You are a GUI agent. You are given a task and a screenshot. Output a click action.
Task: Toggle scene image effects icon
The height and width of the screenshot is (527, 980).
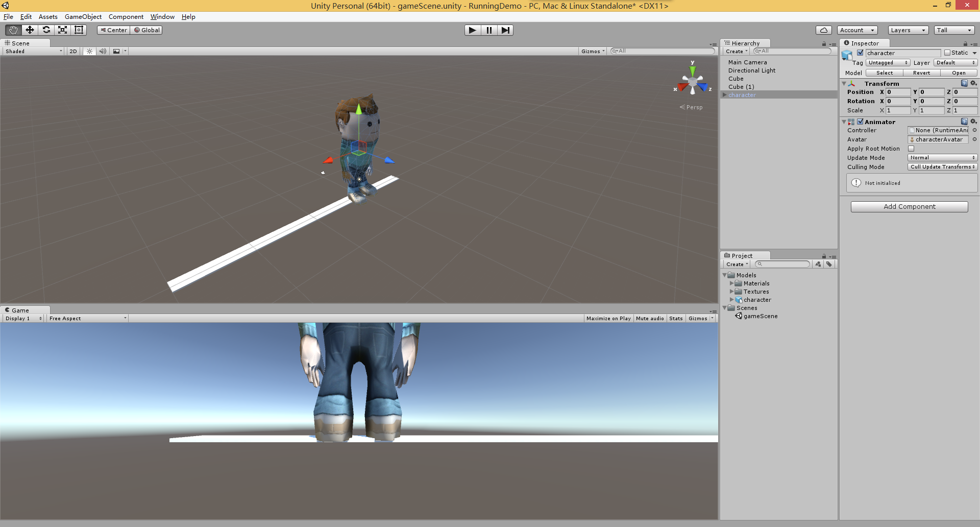[116, 51]
